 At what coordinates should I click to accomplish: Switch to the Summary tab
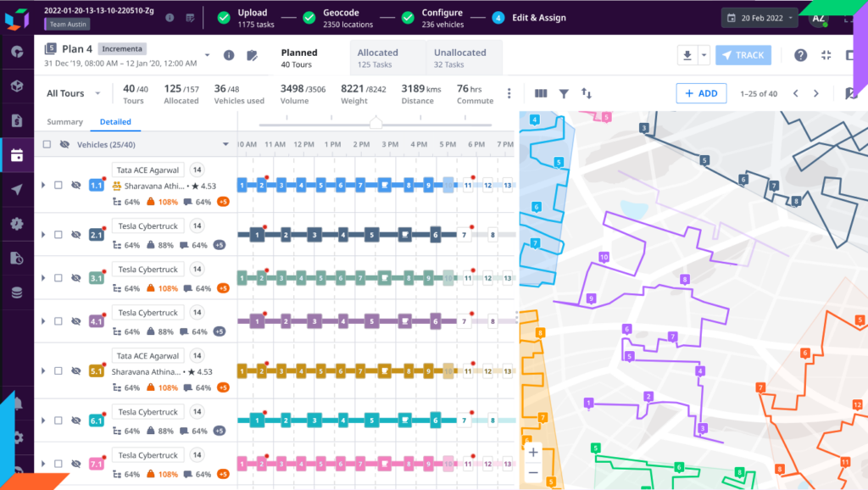[x=64, y=121]
